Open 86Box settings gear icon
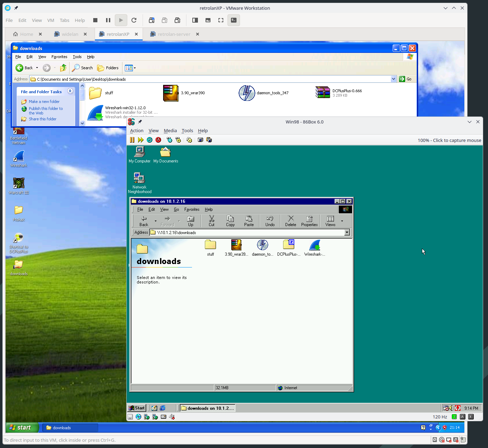 tap(189, 140)
